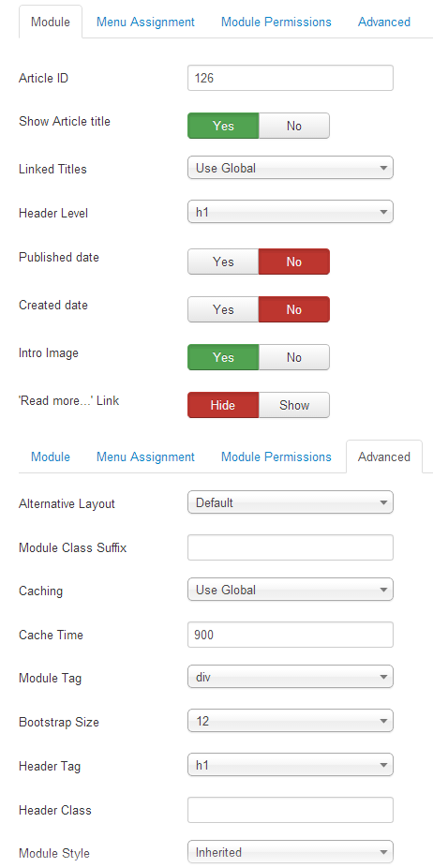Expand the Module Style dropdown
The width and height of the screenshot is (433, 868).
291,852
